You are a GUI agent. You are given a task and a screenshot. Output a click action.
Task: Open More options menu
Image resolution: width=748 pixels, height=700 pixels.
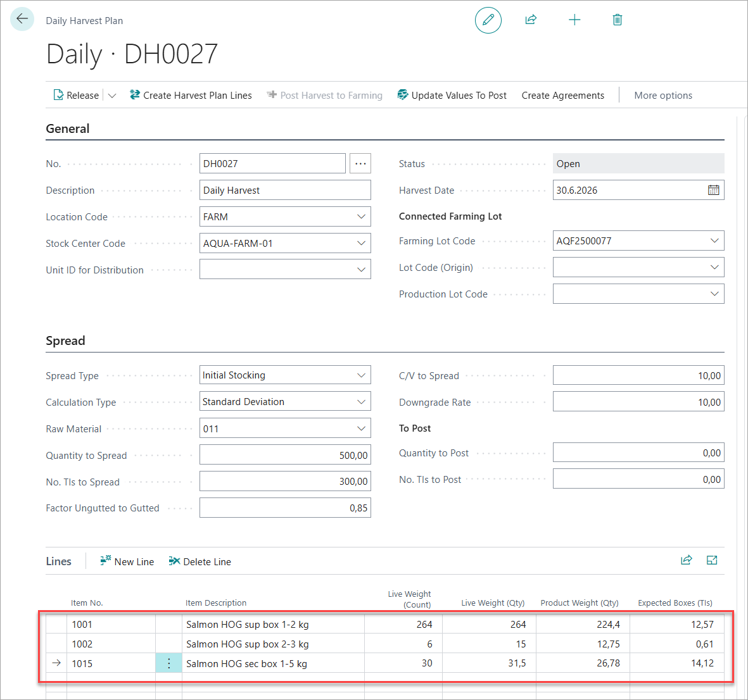pyautogui.click(x=663, y=96)
